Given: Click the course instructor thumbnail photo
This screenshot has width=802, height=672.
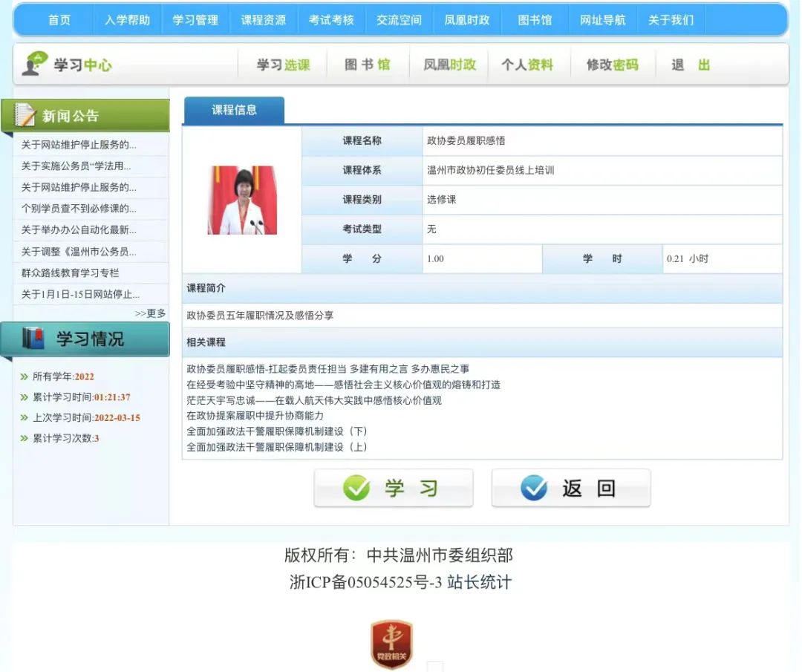Looking at the screenshot, I should coord(242,200).
